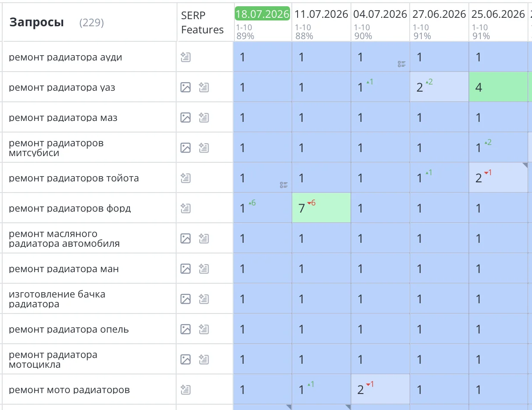Click AI overview icon for ремонт радиатора опель
532x410 pixels.
click(x=204, y=329)
